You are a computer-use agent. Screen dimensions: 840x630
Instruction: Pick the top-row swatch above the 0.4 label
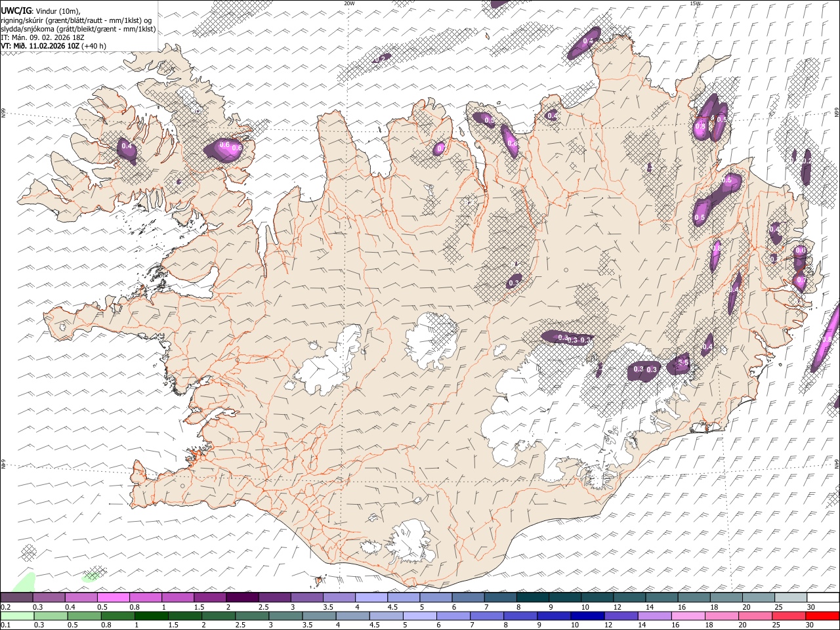point(81,597)
